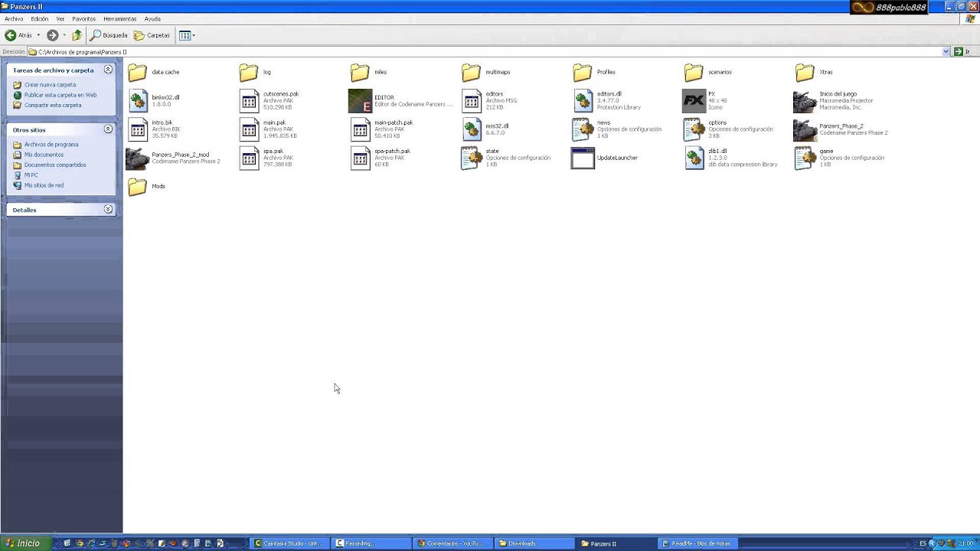The width and height of the screenshot is (980, 551).
Task: Select the mss32.dll file
Action: point(485,129)
